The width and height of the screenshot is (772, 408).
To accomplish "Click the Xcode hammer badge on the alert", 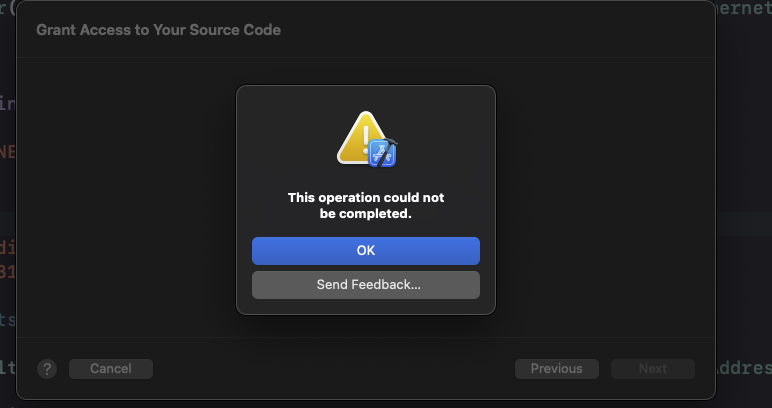I will (x=383, y=151).
